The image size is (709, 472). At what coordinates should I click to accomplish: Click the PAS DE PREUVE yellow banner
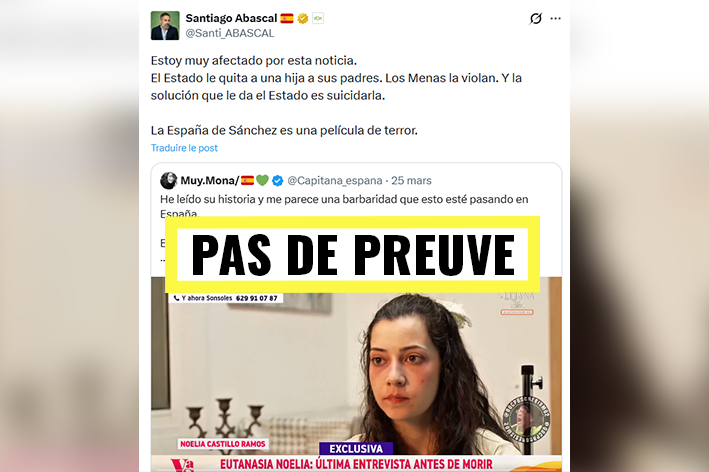pos(352,255)
